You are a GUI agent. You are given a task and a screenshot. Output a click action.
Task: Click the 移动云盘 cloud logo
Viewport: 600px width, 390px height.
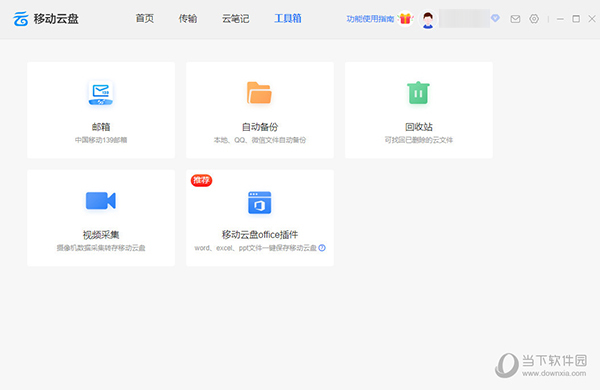pyautogui.click(x=21, y=19)
